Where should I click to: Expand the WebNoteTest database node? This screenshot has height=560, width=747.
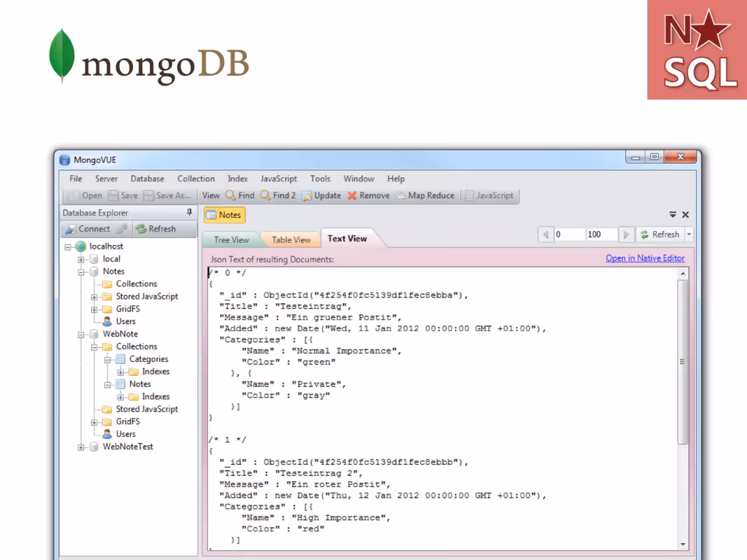pyautogui.click(x=81, y=447)
